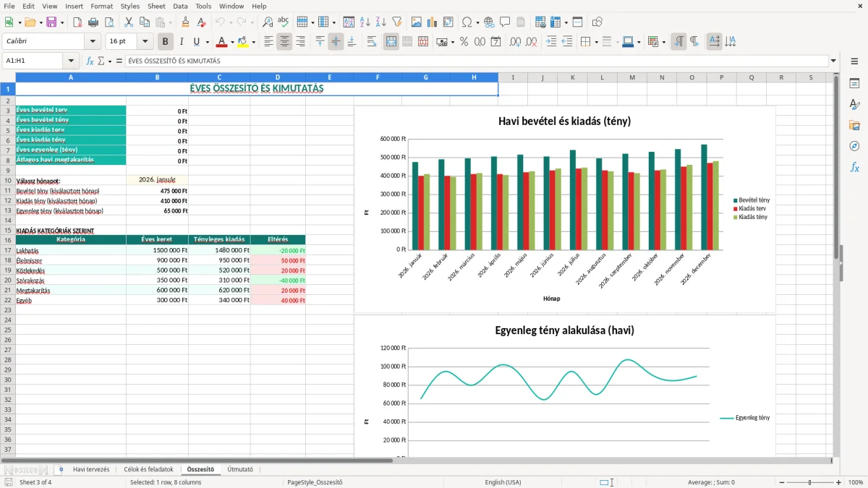
Task: Apply the red font color swatch
Action: (221, 42)
